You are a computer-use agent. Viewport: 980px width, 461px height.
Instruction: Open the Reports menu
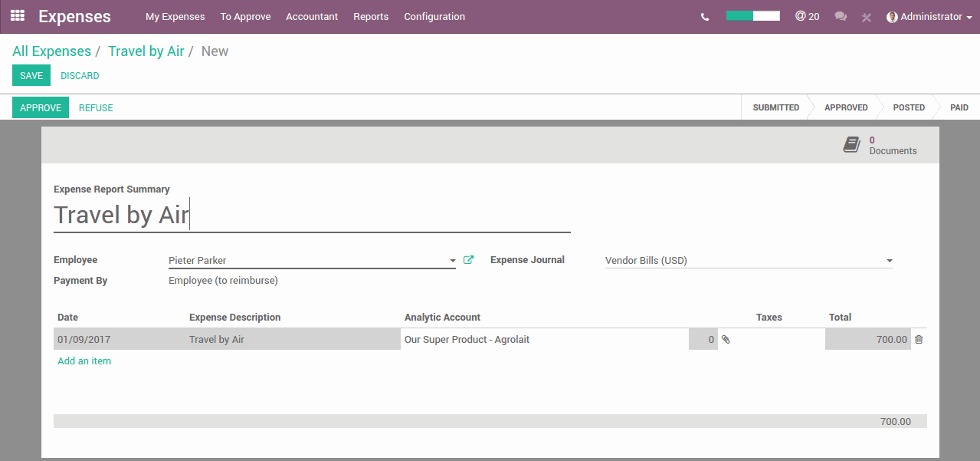coord(371,17)
